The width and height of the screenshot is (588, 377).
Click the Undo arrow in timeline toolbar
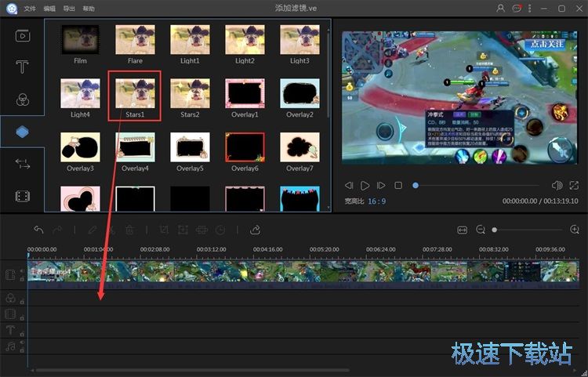(x=38, y=230)
